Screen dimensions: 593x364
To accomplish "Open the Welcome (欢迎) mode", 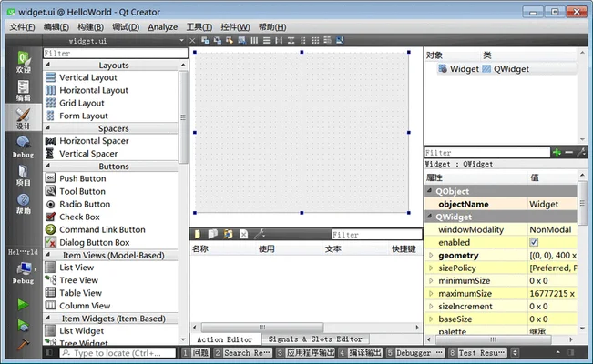I will click(23, 62).
